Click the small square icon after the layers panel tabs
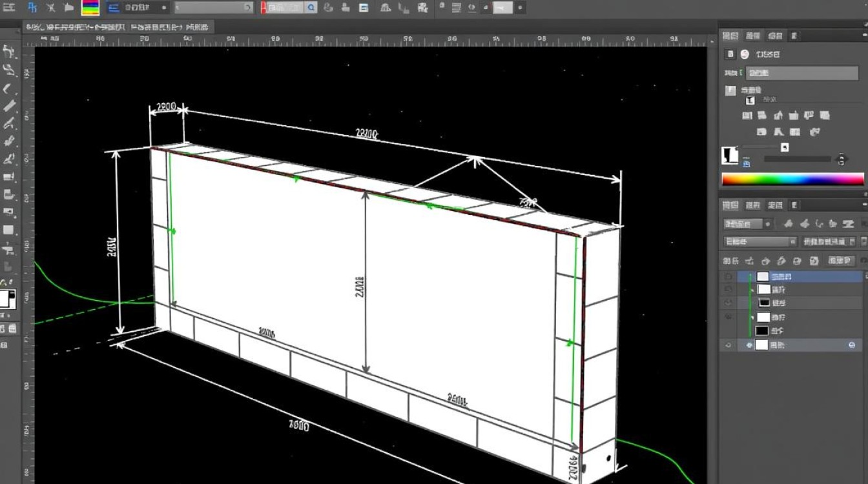Image resolution: width=868 pixels, height=484 pixels. 794,205
